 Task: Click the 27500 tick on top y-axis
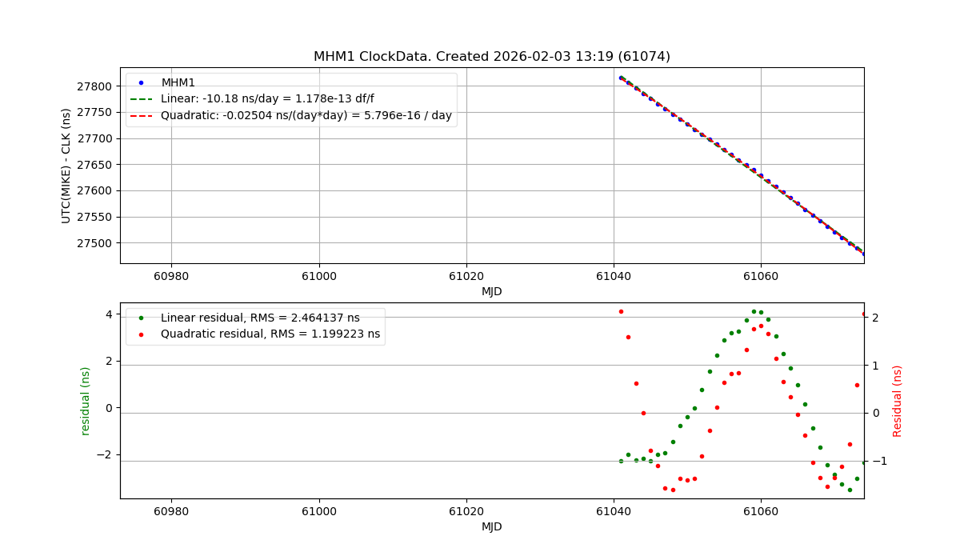coord(97,243)
